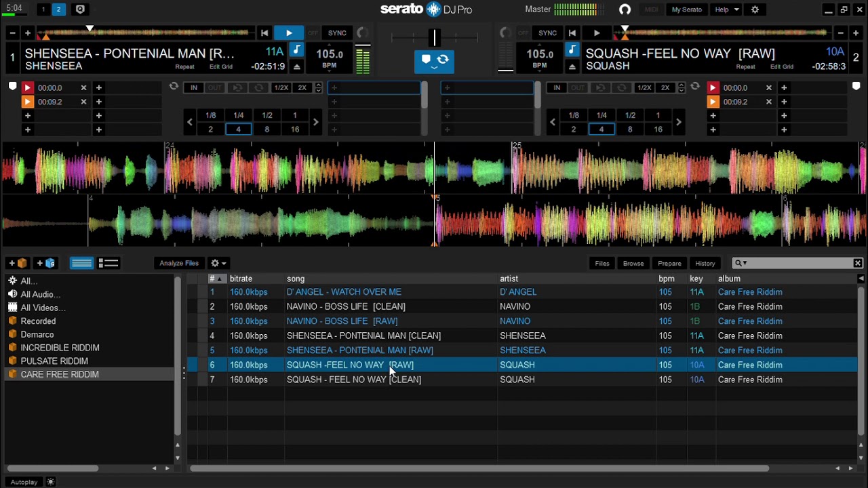The image size is (868, 488).
Task: Add a new smart crate
Action: click(x=46, y=263)
